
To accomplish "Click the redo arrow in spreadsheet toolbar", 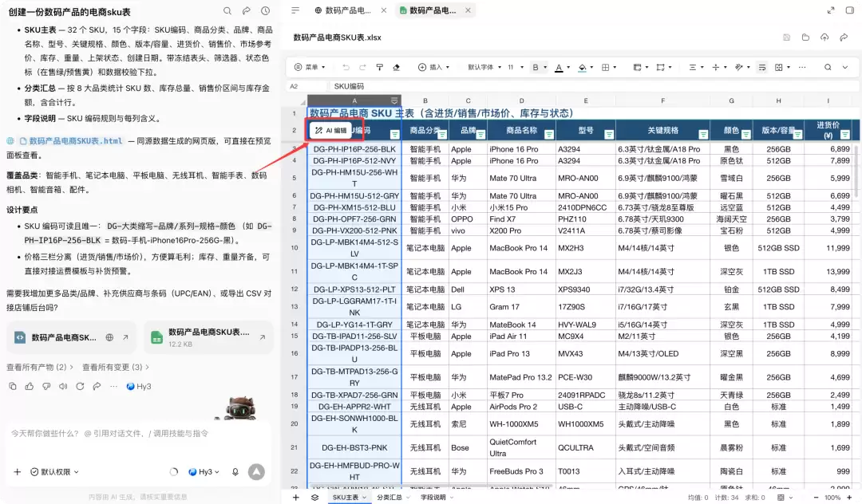I will click(362, 67).
